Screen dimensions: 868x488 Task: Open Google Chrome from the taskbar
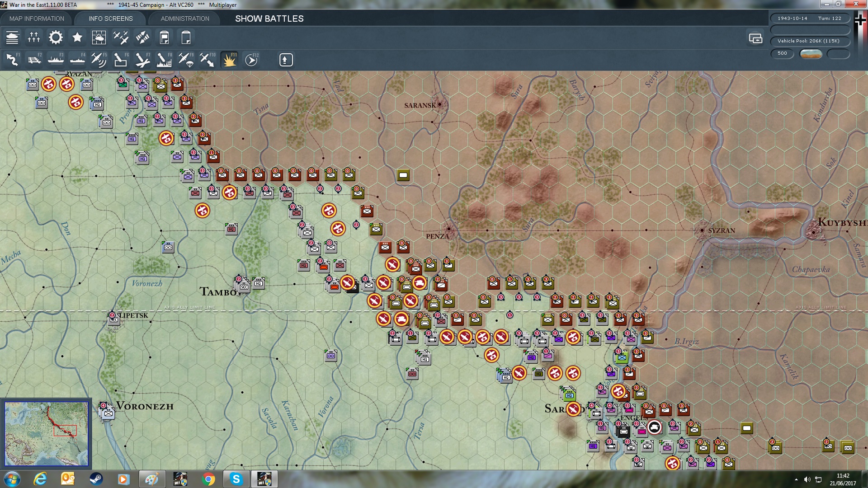[208, 479]
